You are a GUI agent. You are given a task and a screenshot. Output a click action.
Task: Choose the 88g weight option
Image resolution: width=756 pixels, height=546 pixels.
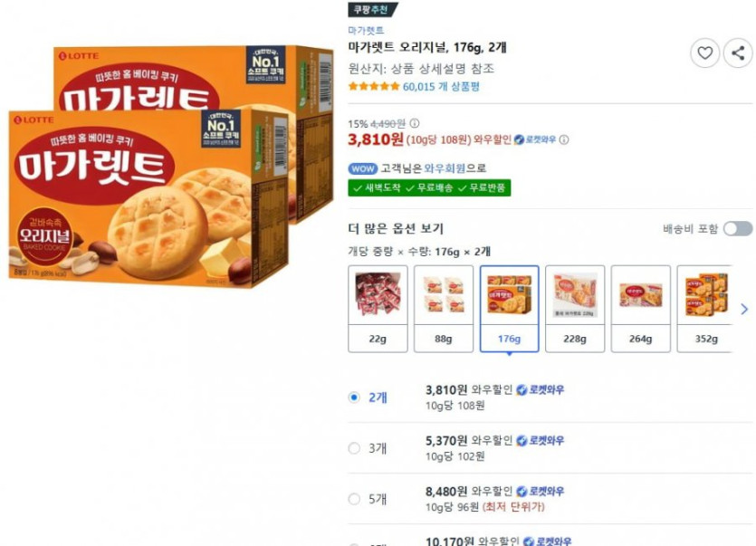(x=444, y=308)
